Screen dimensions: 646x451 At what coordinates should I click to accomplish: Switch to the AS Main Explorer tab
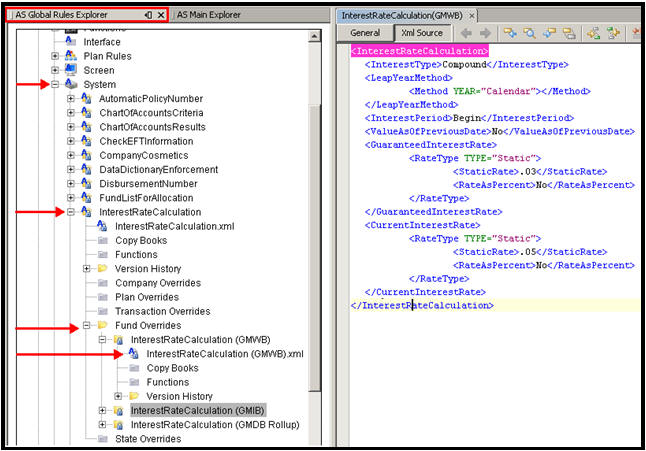point(209,15)
